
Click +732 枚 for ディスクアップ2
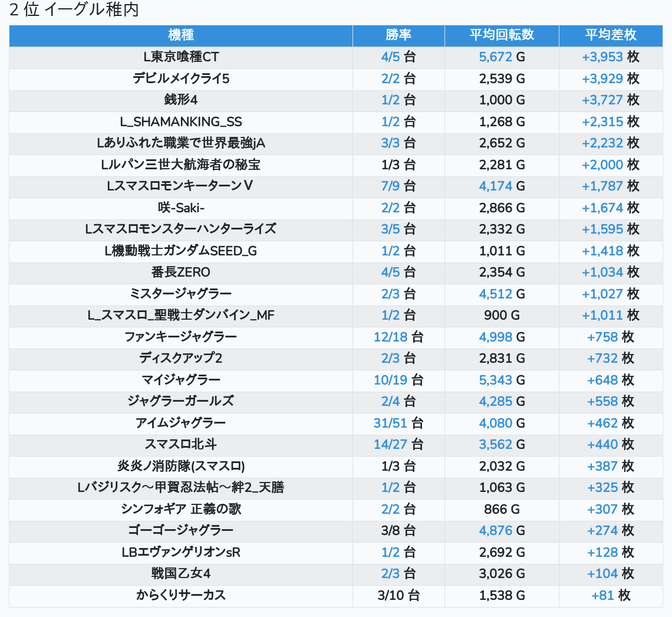(611, 359)
